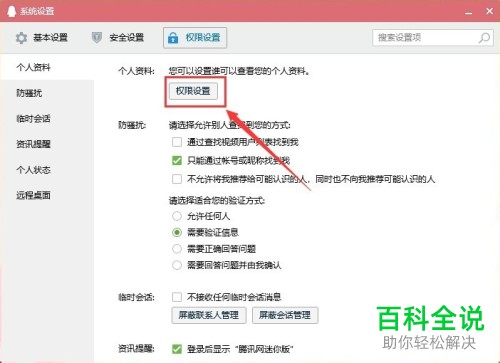Select the 允许任何人 radio button
Image resolution: width=500 pixels, height=363 pixels.
point(177,216)
